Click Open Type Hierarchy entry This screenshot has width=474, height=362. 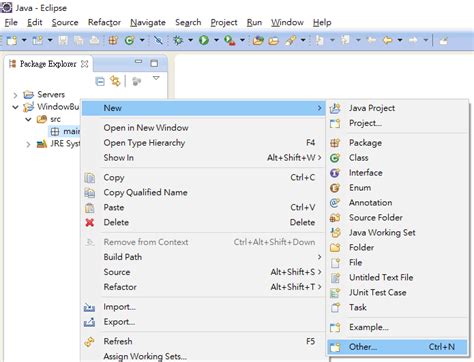[203, 143]
